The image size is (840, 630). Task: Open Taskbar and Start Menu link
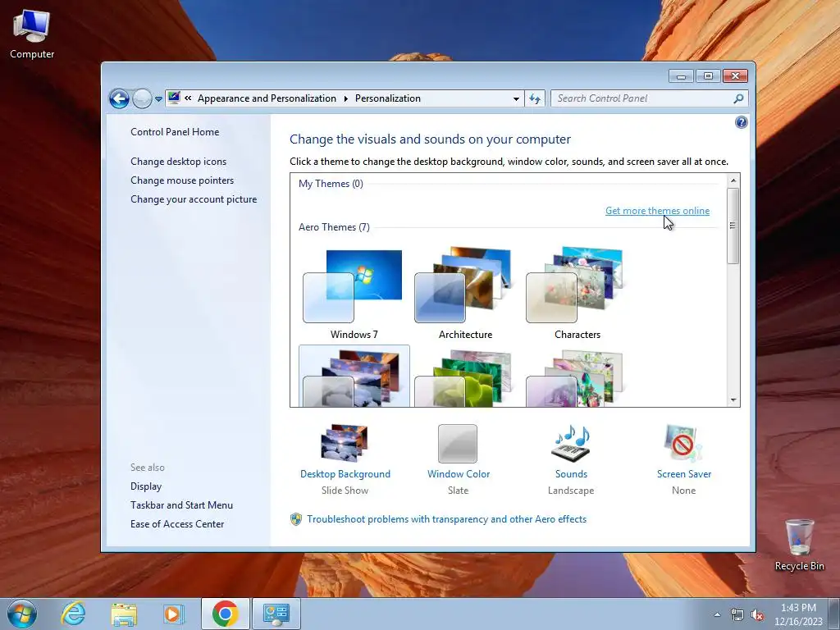181,505
